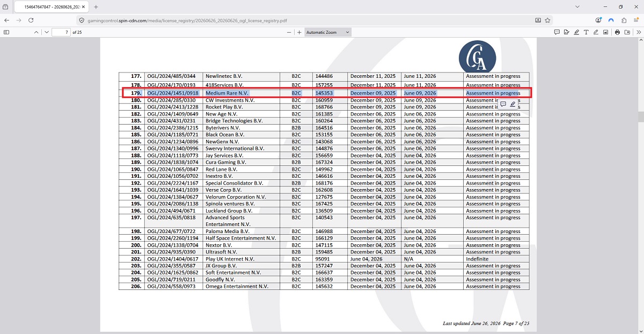Click the site security shield icon
Image resolution: width=644 pixels, height=334 pixels.
pos(82,20)
